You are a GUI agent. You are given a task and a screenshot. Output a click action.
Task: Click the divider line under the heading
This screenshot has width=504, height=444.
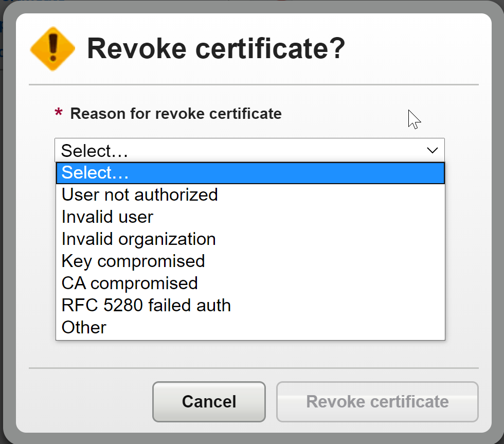[x=254, y=84]
